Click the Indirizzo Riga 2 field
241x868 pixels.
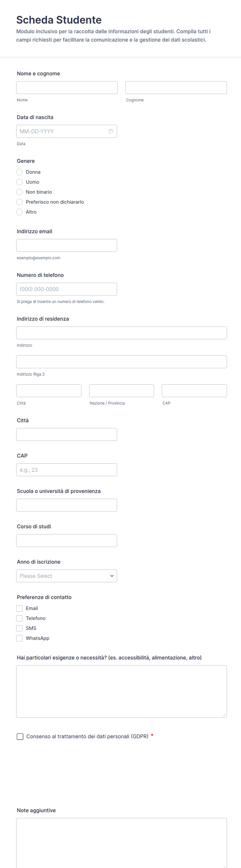pos(122,362)
